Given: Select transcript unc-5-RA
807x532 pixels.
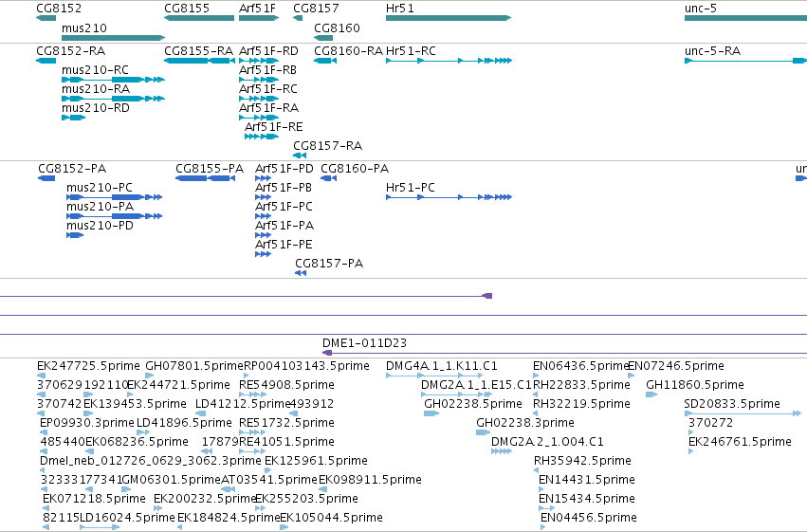Looking at the screenshot, I should coord(712,51).
